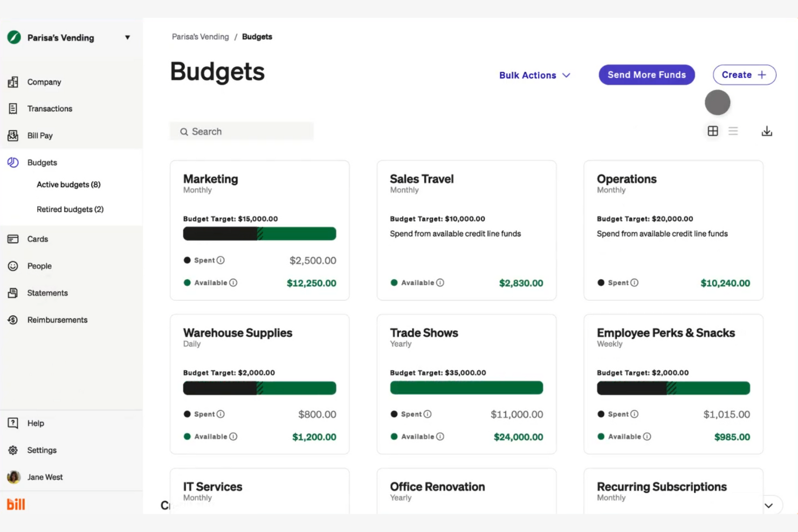Open the Cards section icon
798x532 pixels.
coord(13,239)
